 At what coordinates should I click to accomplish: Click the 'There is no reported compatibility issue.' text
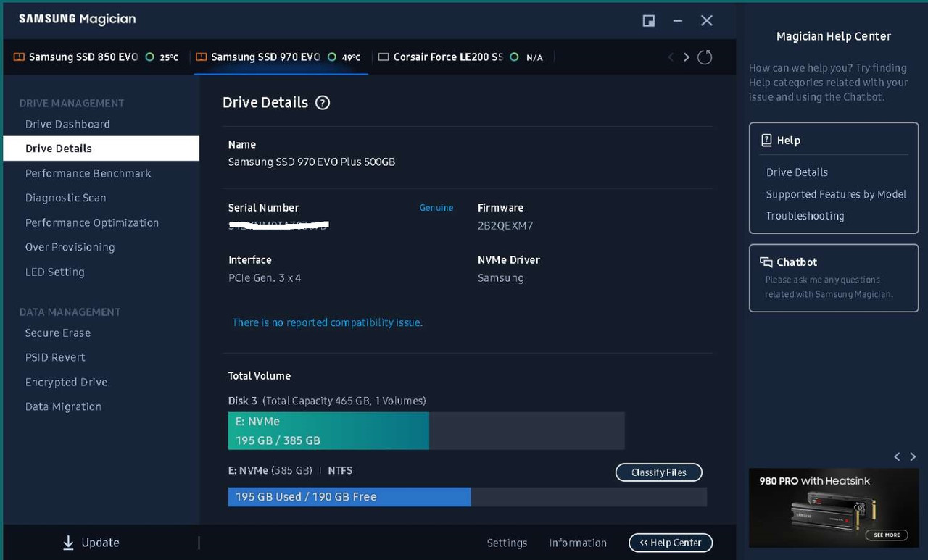click(327, 322)
